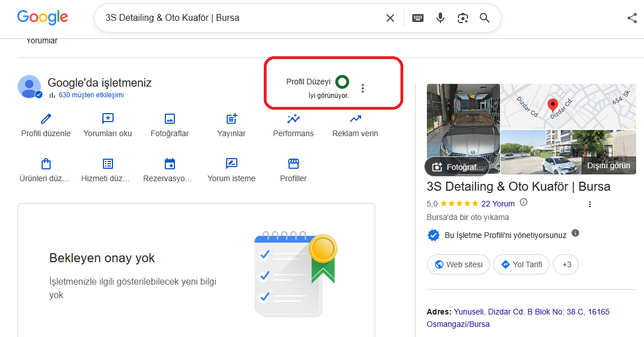Expand the +3 more actions button
Viewport: 644px width, 337px height.
(566, 264)
